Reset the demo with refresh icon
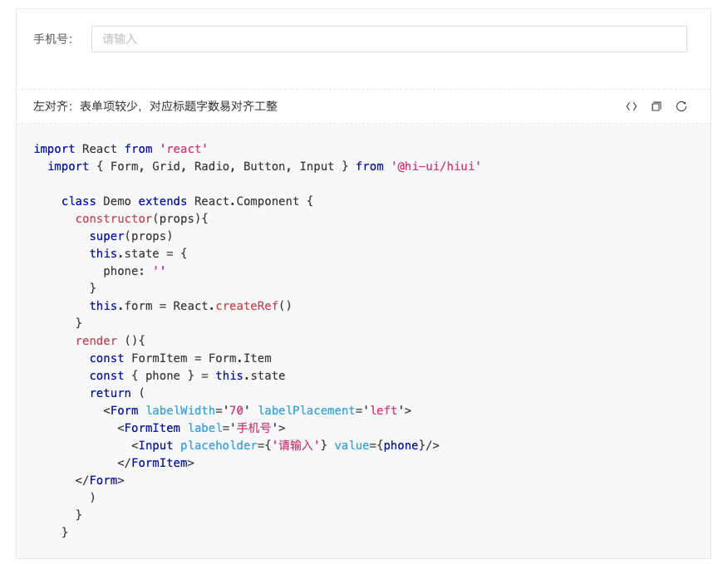Screen dimensions: 728x564 tap(681, 106)
